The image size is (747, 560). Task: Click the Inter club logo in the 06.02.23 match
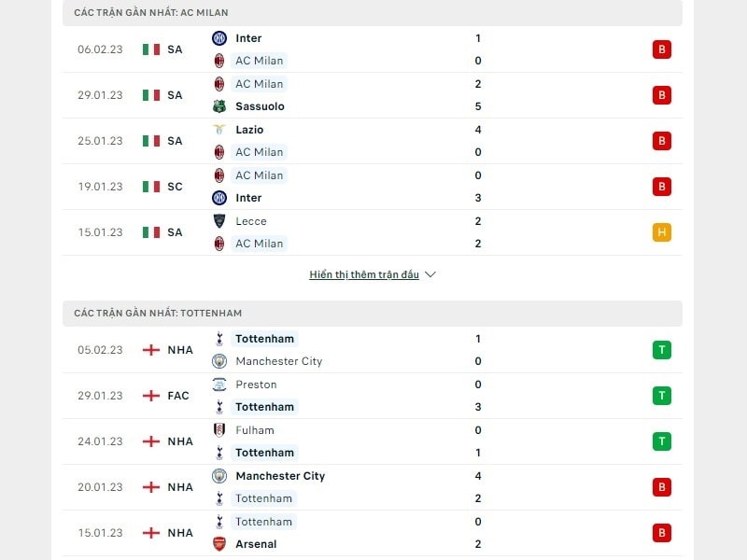218,38
